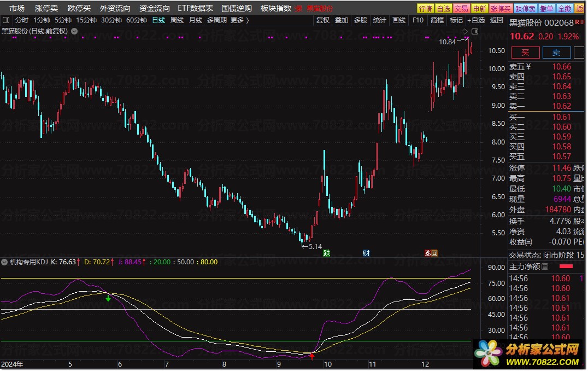Click the ¥ icon beside 卖五
The image size is (588, 371).
point(528,67)
